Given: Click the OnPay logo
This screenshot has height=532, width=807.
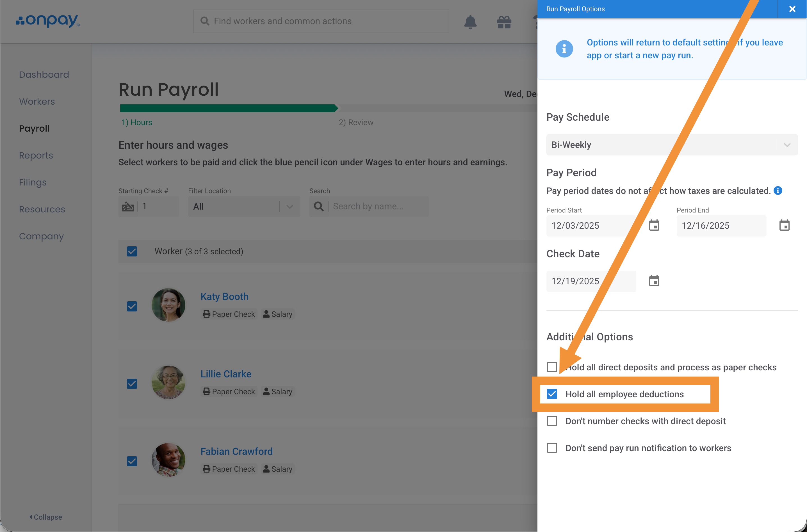Looking at the screenshot, I should point(47,21).
